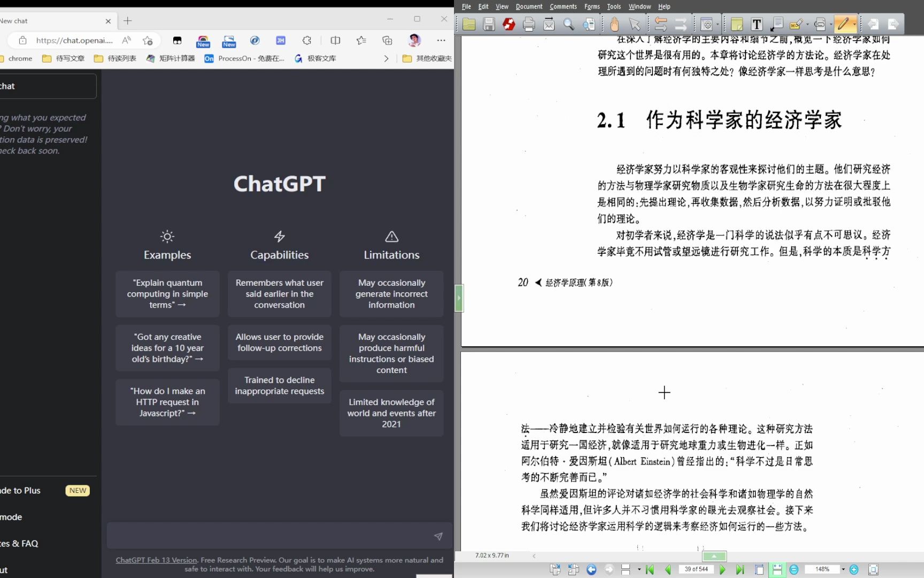Open the View menu
The width and height of the screenshot is (924, 578).
[502, 6]
